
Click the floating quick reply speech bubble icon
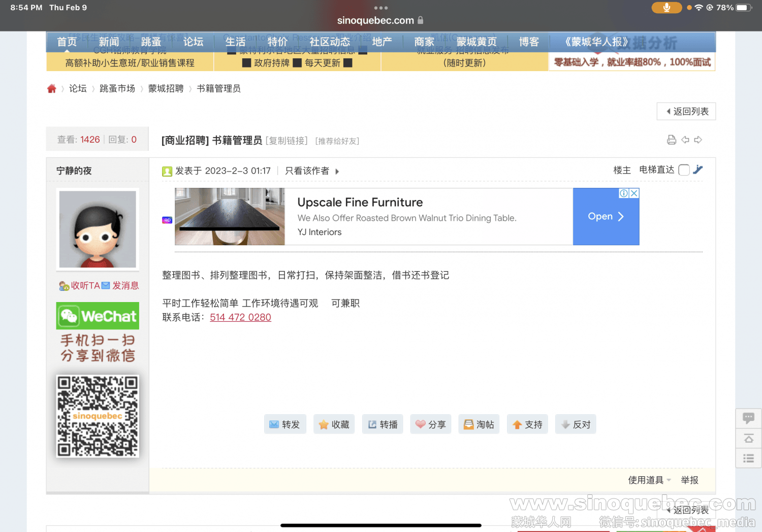pyautogui.click(x=748, y=418)
